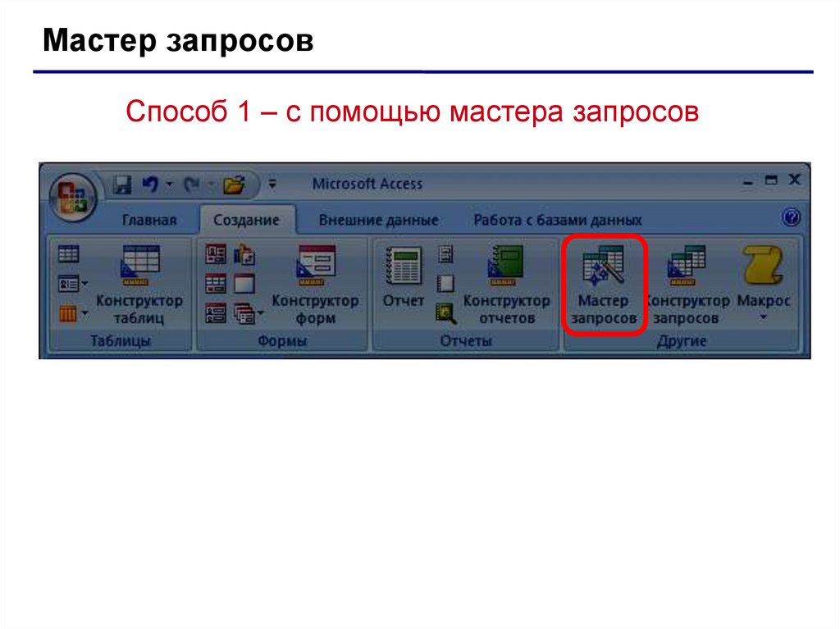Open Table Templates icon in Таблицы group
This screenshot has width=840, height=629.
pos(68,284)
